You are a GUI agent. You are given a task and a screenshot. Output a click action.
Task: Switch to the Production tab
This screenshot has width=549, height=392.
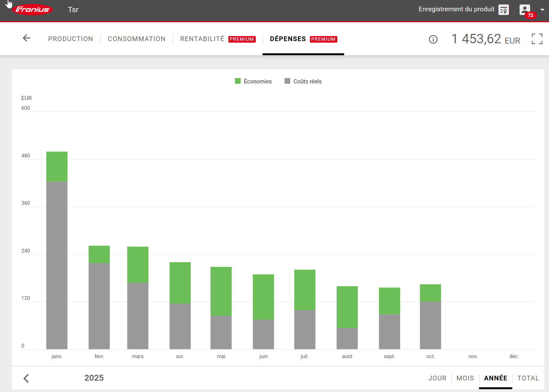(x=71, y=39)
